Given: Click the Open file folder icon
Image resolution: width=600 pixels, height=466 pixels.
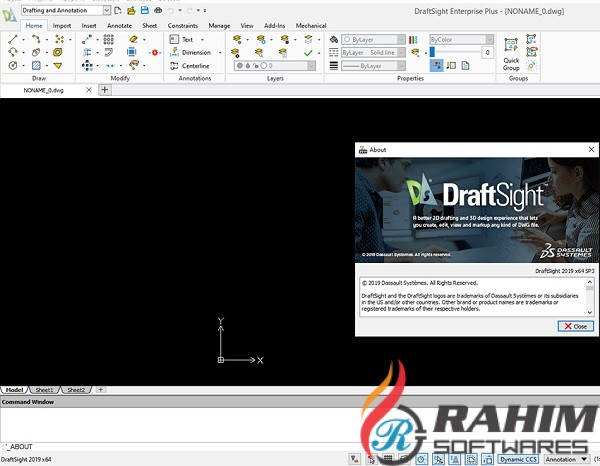Looking at the screenshot, I should 131,10.
